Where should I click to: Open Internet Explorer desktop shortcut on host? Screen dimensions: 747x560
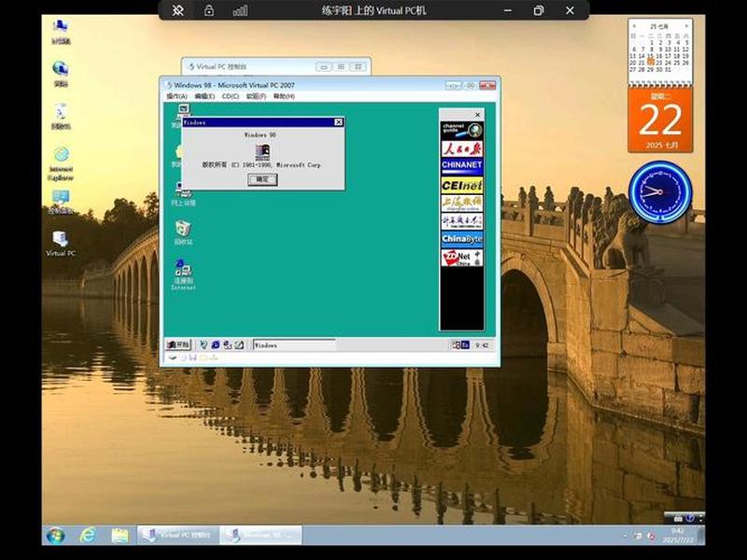tap(61, 163)
